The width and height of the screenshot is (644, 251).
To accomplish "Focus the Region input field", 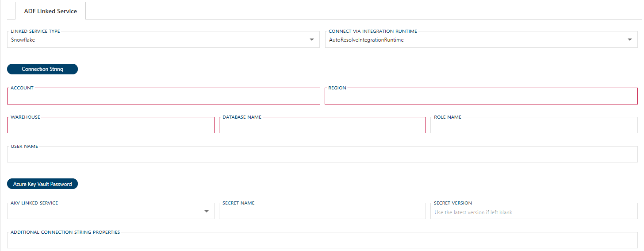I will click(481, 96).
